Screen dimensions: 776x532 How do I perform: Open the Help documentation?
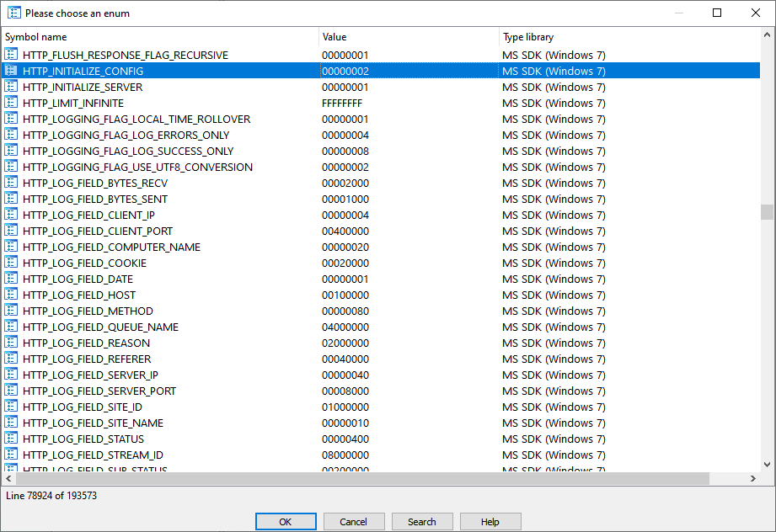click(x=490, y=521)
